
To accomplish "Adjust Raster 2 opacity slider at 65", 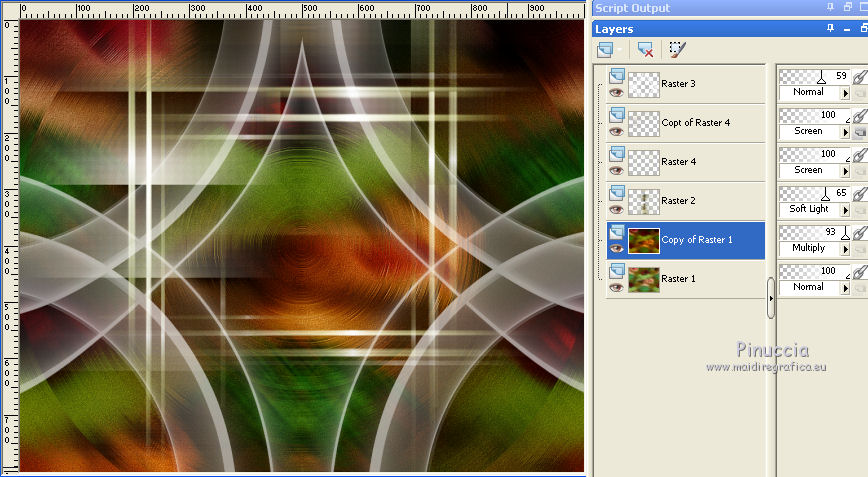I will tap(825, 194).
